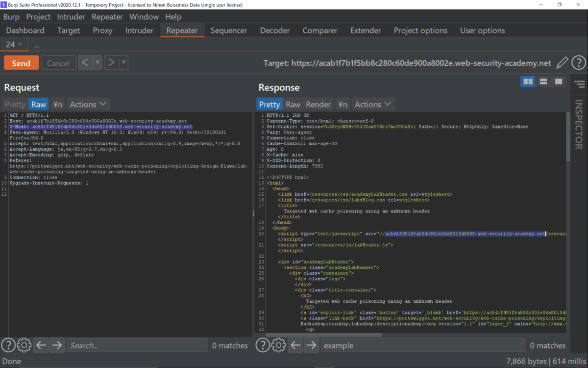Switch to the Proxy tab
588x368 pixels.
click(102, 30)
